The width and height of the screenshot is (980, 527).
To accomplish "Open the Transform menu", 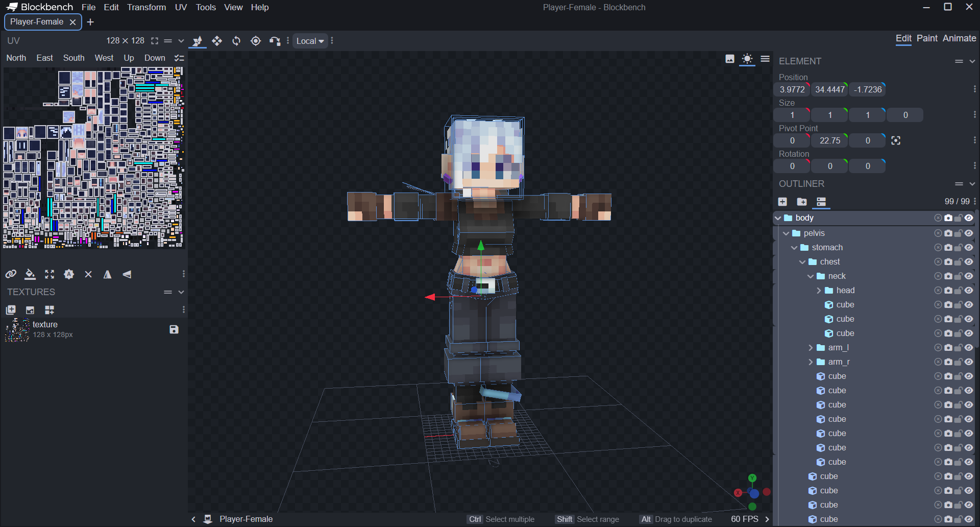I will coord(146,7).
